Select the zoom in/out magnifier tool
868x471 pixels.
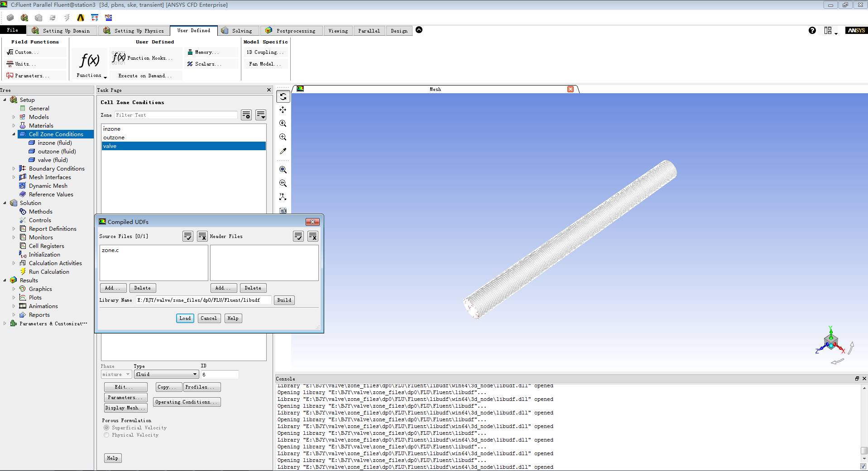pos(283,124)
